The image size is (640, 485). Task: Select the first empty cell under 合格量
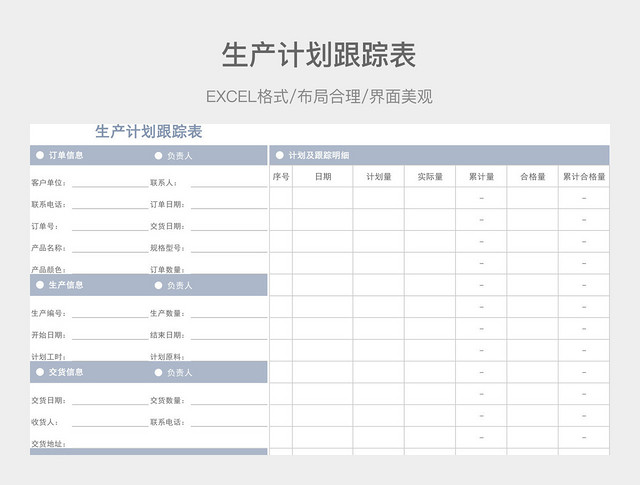[x=533, y=198]
